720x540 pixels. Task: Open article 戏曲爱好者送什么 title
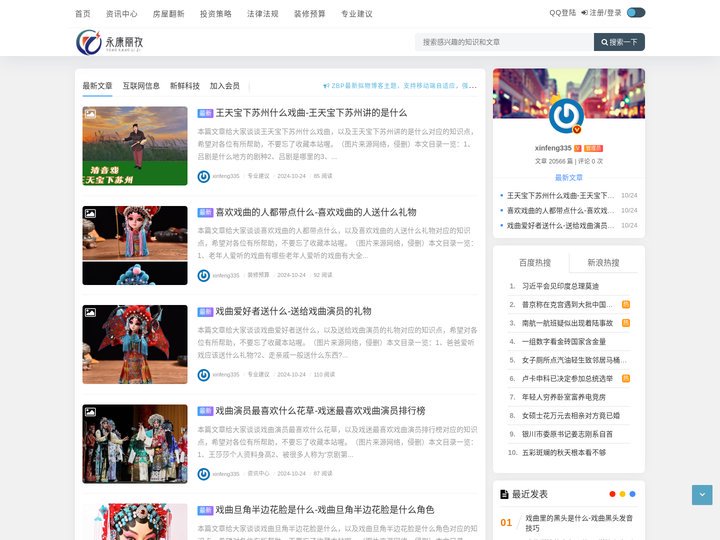pyautogui.click(x=293, y=311)
